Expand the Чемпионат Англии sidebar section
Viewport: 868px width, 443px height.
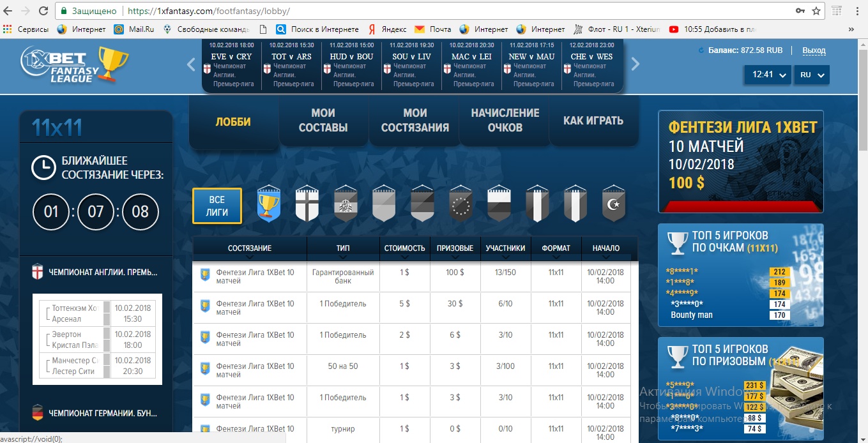coord(96,273)
